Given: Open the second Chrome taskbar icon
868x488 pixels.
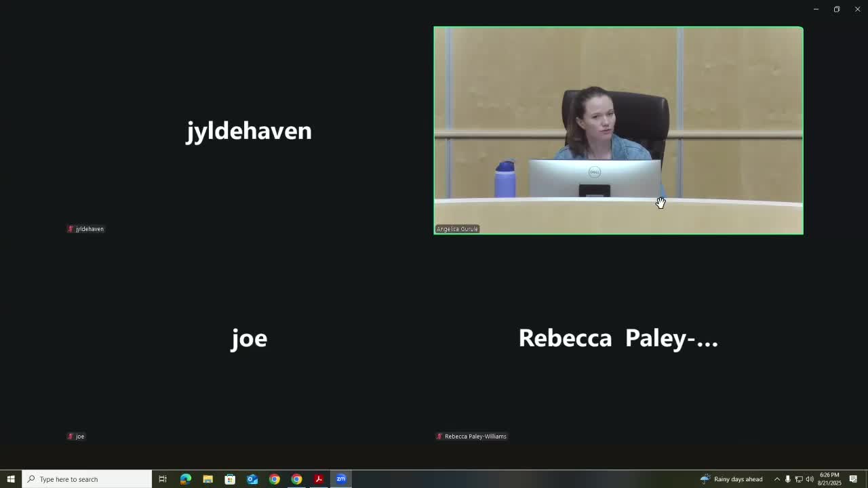Looking at the screenshot, I should (x=296, y=479).
